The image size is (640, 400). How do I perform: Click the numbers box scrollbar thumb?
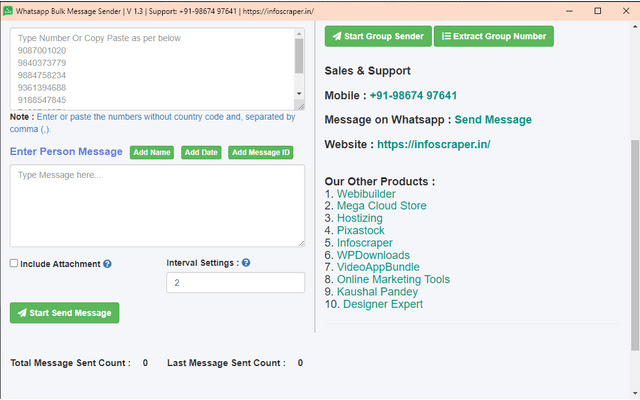point(299,56)
